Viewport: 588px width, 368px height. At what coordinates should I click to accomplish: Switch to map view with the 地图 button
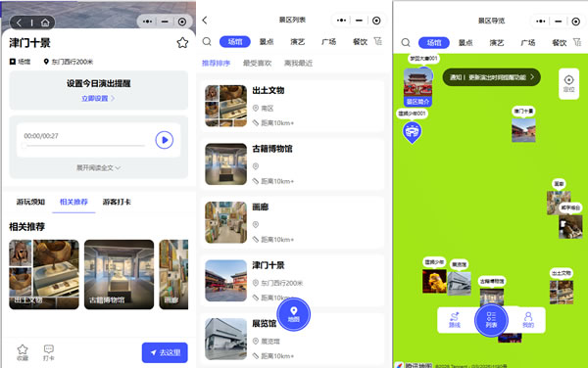point(294,314)
